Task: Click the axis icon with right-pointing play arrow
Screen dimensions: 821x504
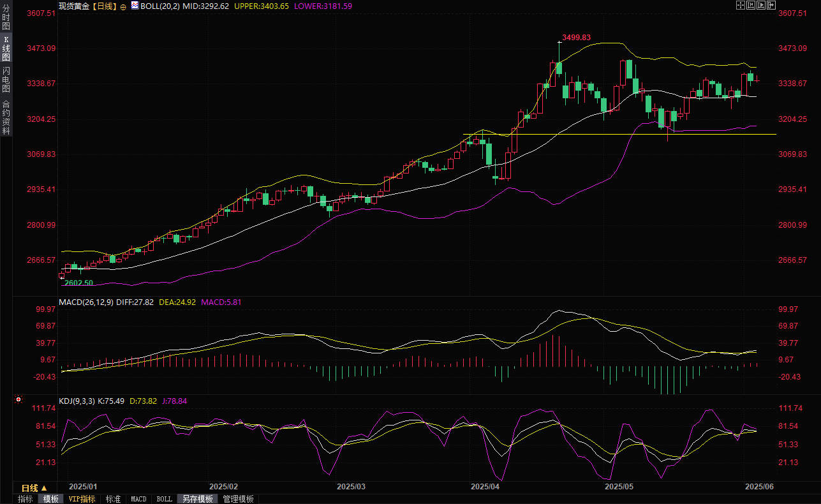Action: pyautogui.click(x=761, y=5)
